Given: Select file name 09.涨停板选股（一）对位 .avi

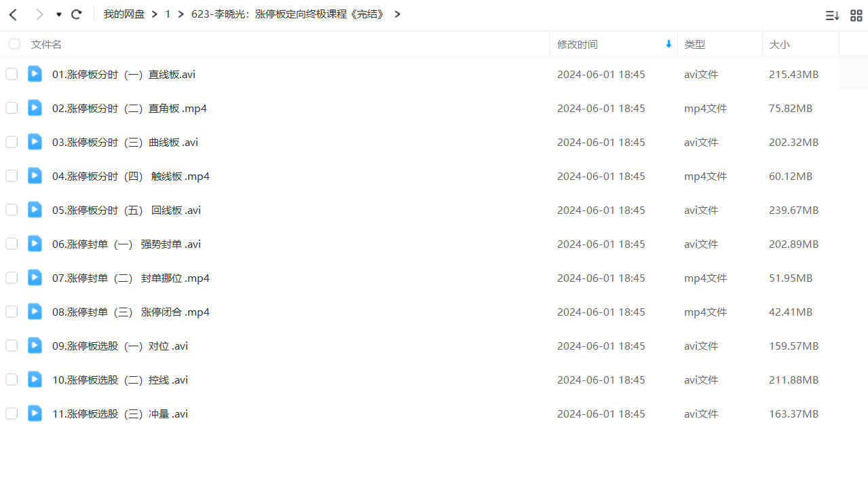Looking at the screenshot, I should (x=120, y=346).
